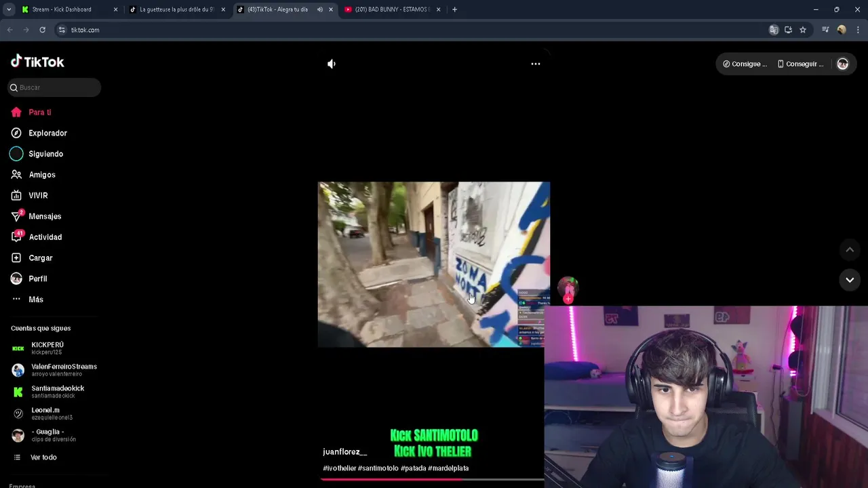Viewport: 868px width, 488px height.
Task: Expand Ver todo followed accounts
Action: (35, 457)
